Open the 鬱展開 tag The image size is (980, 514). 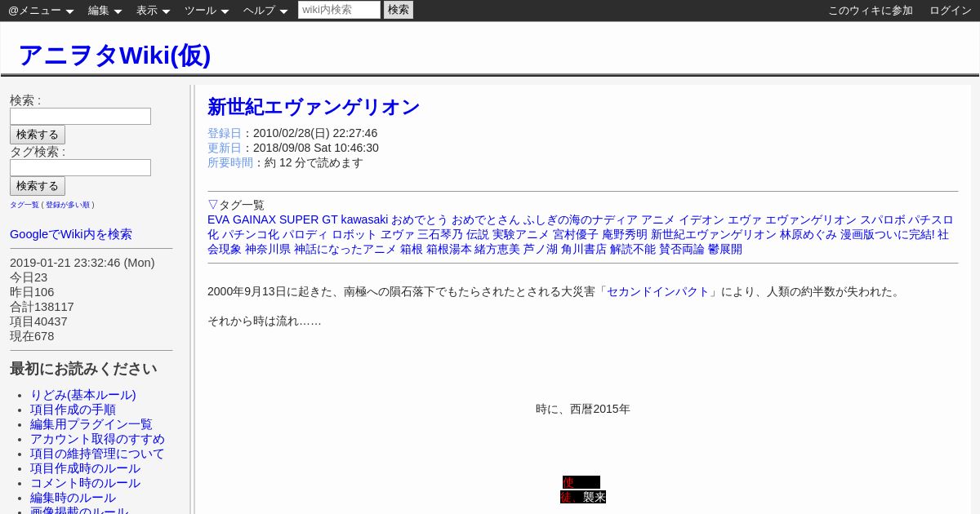tap(725, 250)
